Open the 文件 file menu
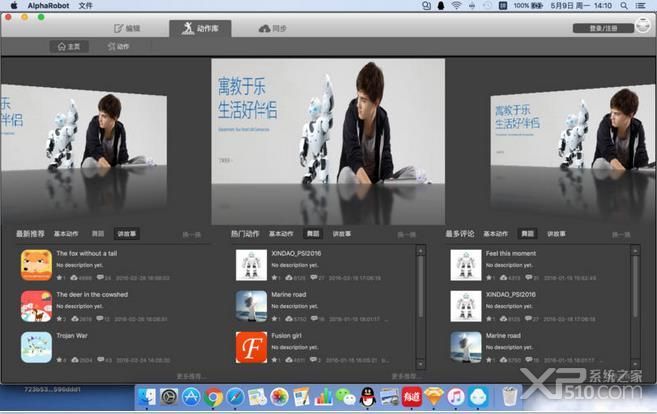 pos(85,5)
